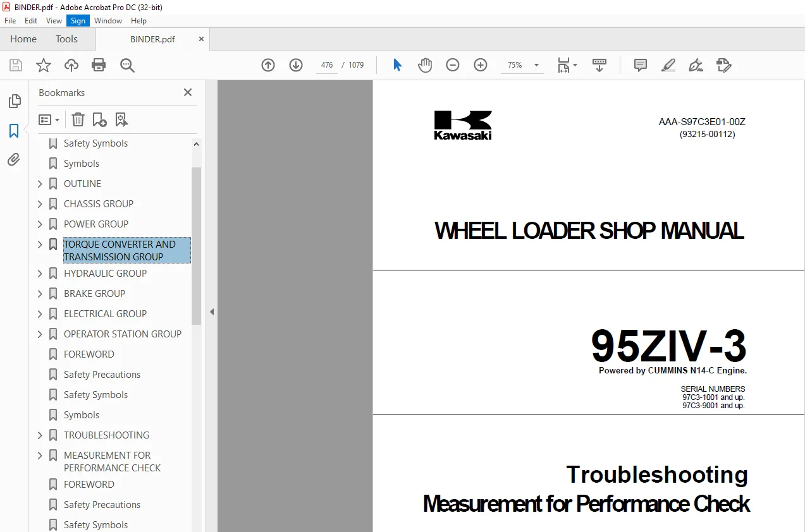Open the View menu
This screenshot has width=805, height=532.
click(x=54, y=21)
